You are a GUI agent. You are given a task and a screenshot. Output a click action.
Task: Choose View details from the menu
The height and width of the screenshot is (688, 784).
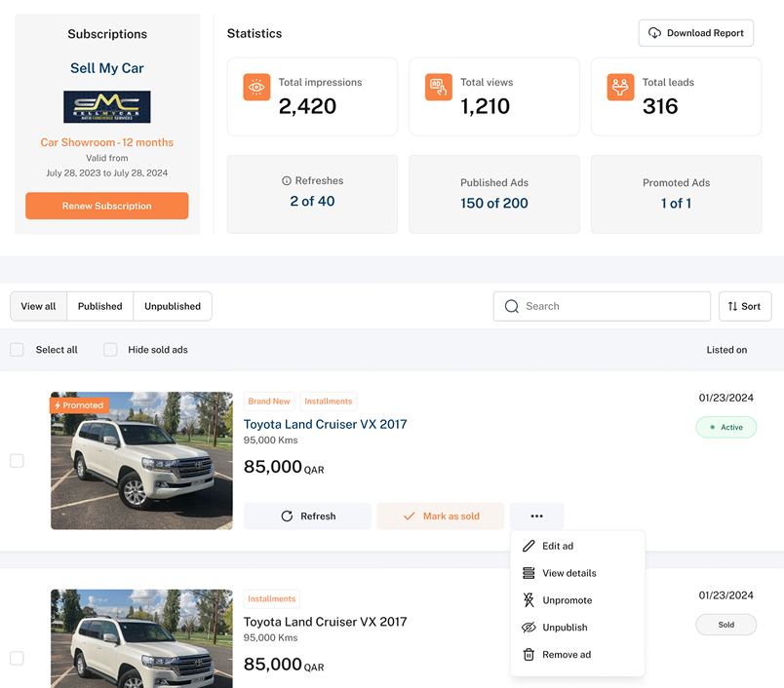pos(577,573)
